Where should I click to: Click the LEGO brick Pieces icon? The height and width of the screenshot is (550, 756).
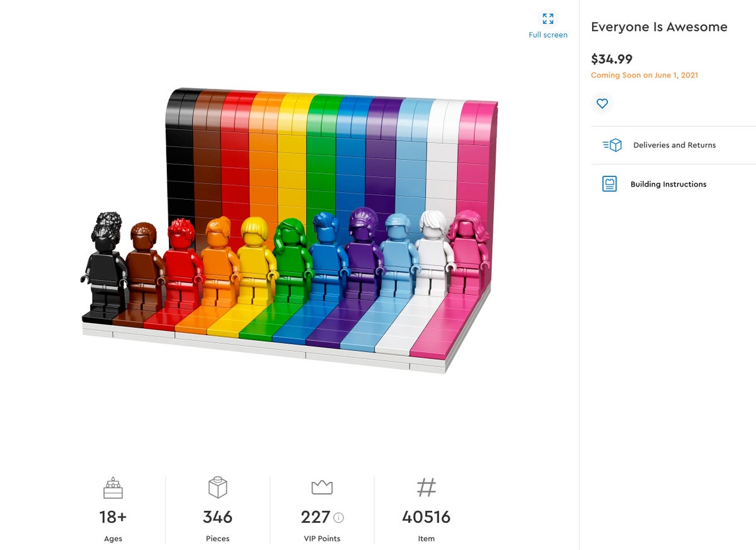(217, 487)
